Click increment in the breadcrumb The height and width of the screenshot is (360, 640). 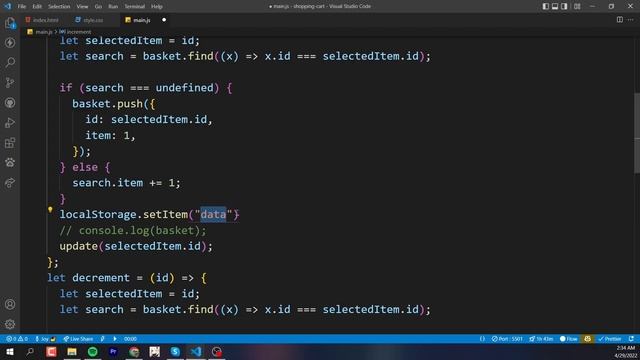[x=79, y=32]
